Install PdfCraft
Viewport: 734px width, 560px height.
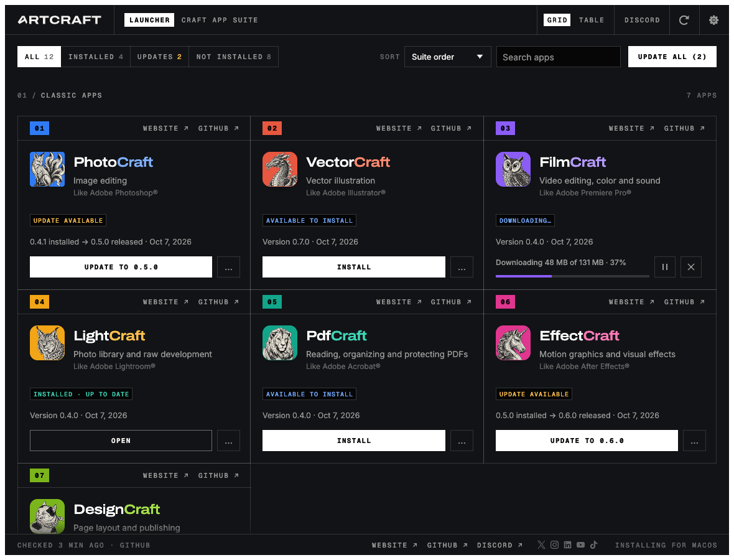tap(354, 441)
